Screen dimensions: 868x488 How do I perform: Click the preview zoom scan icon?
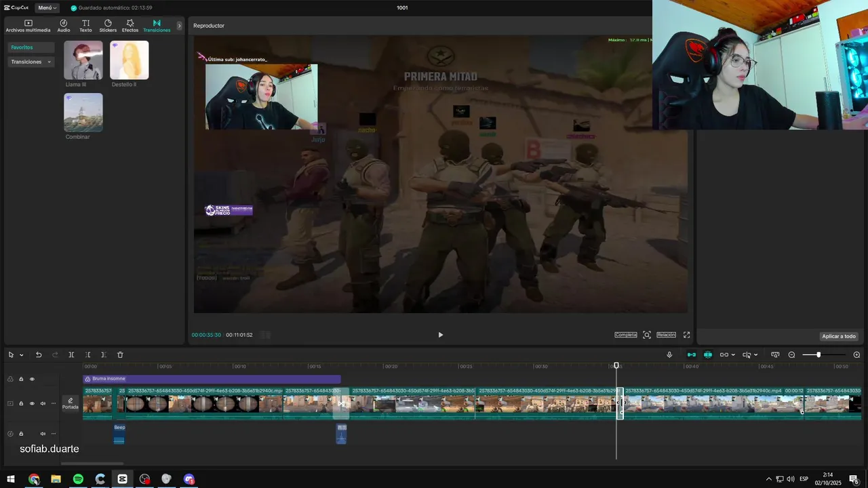[647, 335]
